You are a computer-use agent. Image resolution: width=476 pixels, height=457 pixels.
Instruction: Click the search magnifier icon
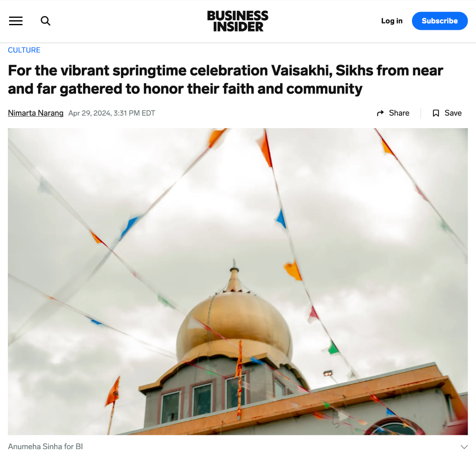[45, 21]
